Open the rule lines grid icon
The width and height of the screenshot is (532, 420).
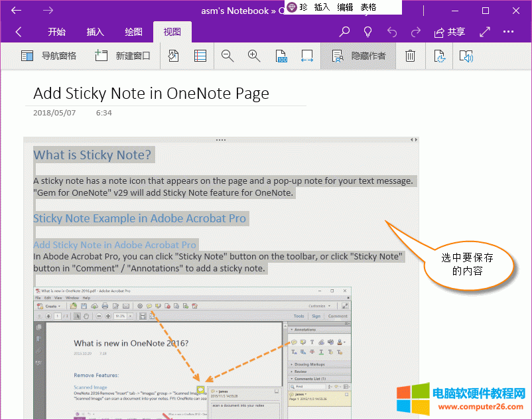click(x=200, y=56)
